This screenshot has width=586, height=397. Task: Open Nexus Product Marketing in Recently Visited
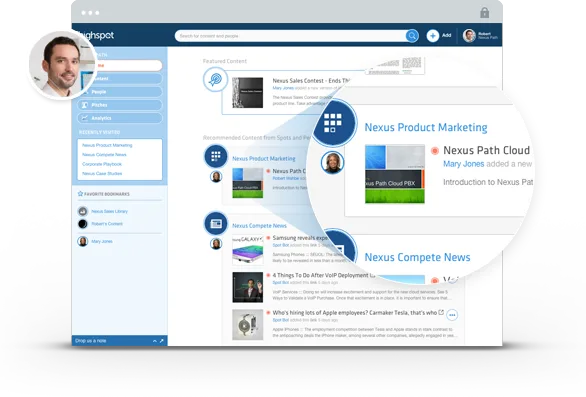click(x=107, y=145)
